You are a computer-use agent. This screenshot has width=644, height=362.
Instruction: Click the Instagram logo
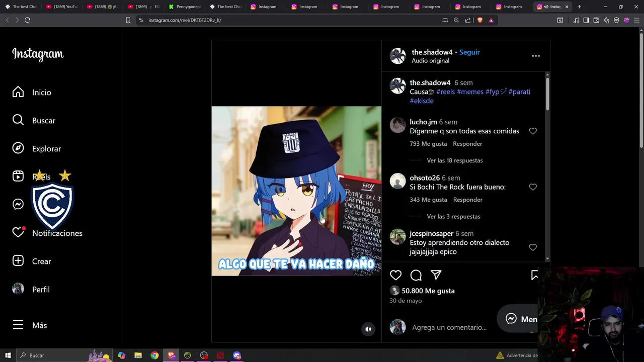pos(38,54)
